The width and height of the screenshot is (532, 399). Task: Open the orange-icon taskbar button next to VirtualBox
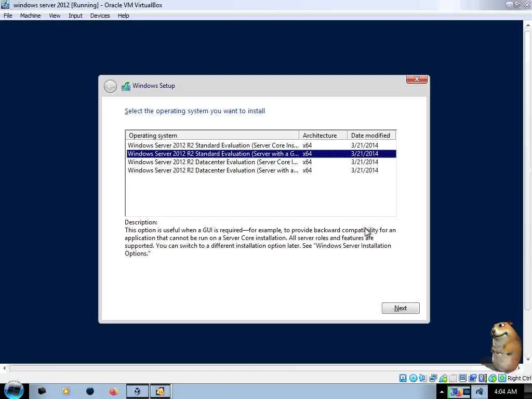[160, 391]
